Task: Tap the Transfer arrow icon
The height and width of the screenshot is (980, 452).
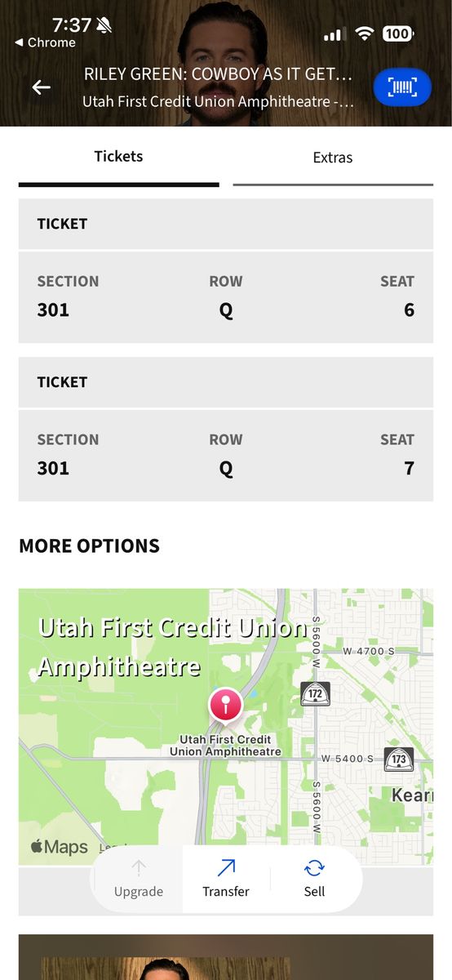Action: (226, 867)
